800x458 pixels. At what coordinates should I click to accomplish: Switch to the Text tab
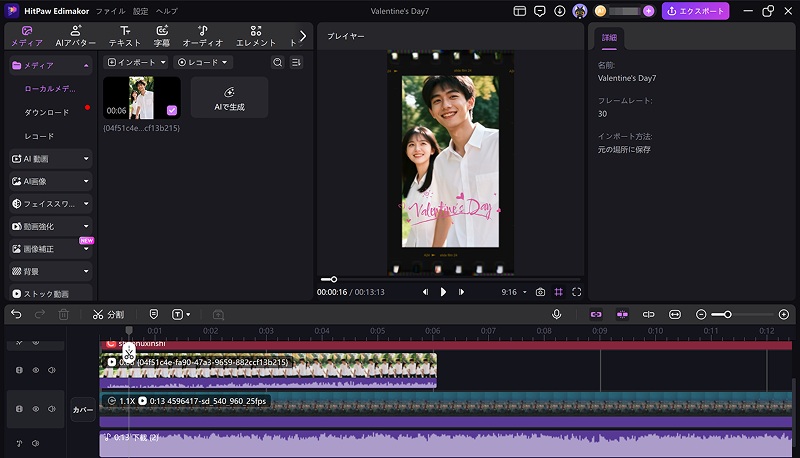pyautogui.click(x=124, y=36)
